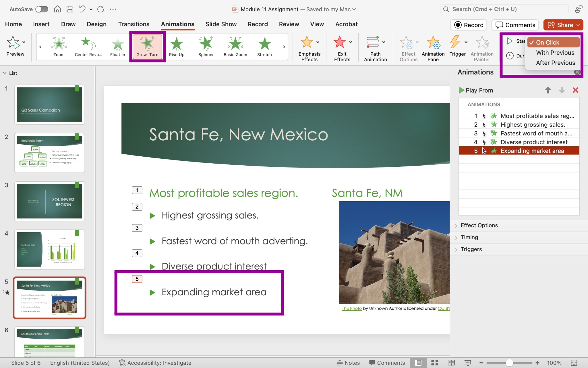Select animation 2 Highest grossing sales

519,124
